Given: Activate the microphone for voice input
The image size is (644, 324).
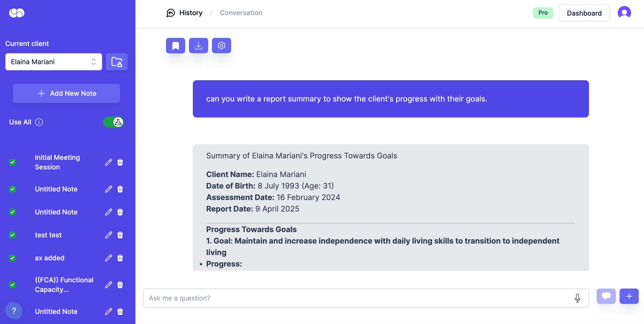Looking at the screenshot, I should 577,298.
